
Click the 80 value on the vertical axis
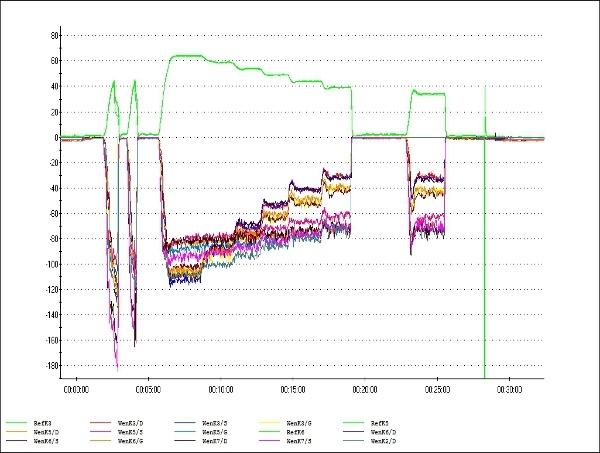[x=54, y=36]
